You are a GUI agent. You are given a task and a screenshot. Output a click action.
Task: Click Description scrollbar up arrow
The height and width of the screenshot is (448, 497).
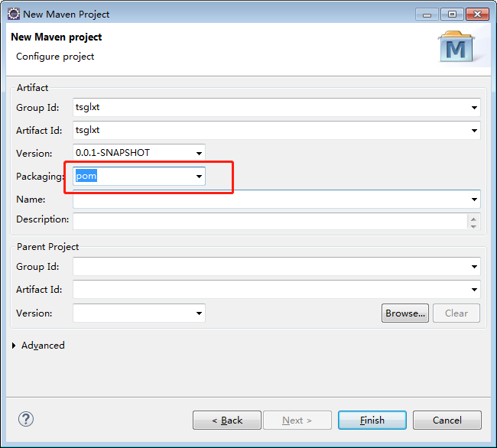pyautogui.click(x=473, y=219)
